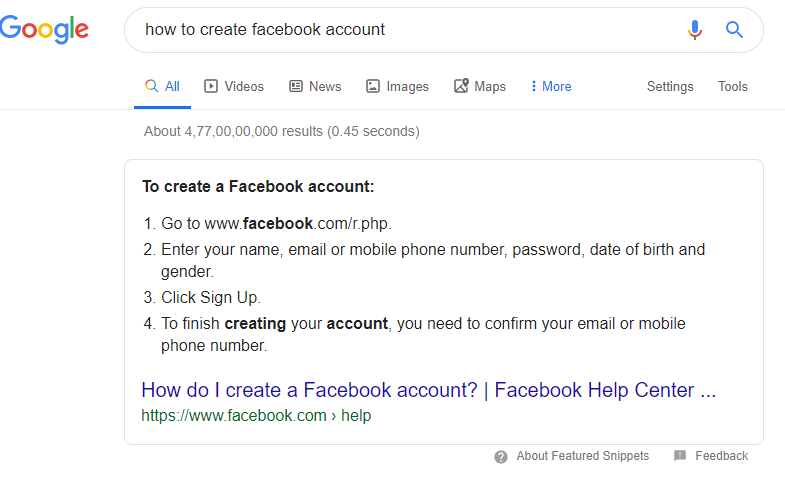Click the Maps tab pin icon
Screen dimensions: 785x485
[x=461, y=87]
